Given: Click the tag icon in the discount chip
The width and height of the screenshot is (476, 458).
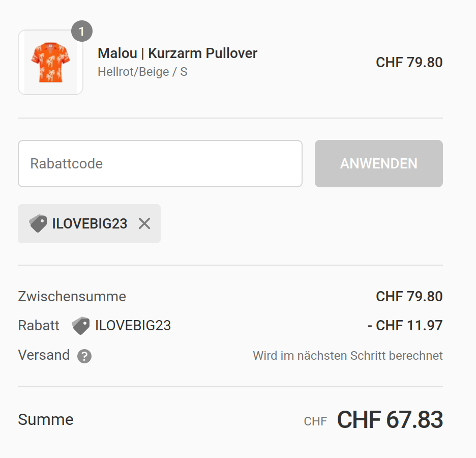Looking at the screenshot, I should [38, 223].
